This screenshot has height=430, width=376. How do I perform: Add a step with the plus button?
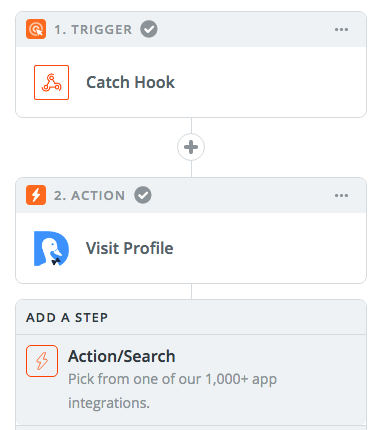191,147
